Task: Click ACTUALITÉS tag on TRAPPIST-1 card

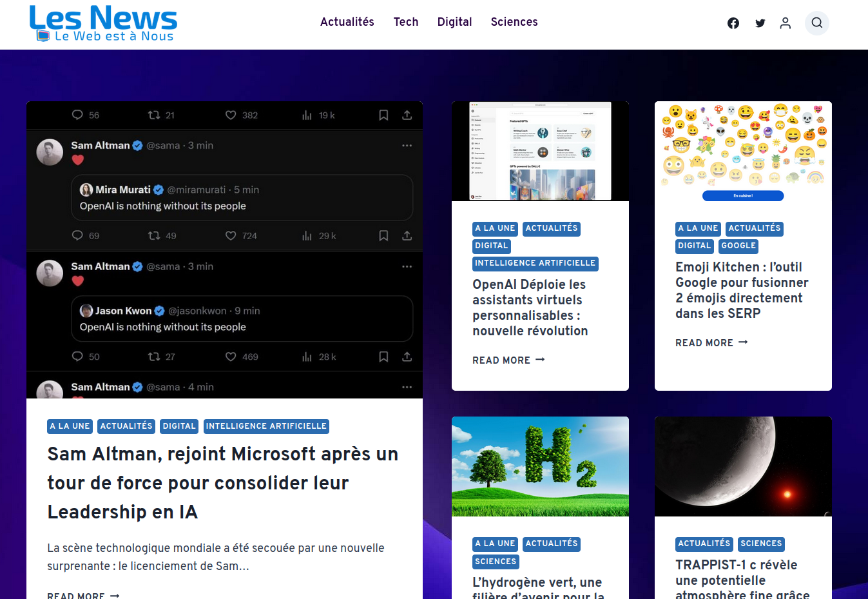Action: [x=704, y=544]
